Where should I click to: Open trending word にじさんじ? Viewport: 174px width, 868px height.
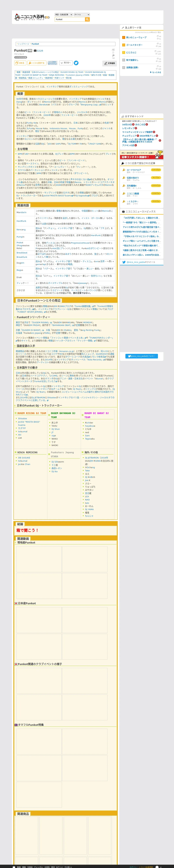tap(131, 53)
